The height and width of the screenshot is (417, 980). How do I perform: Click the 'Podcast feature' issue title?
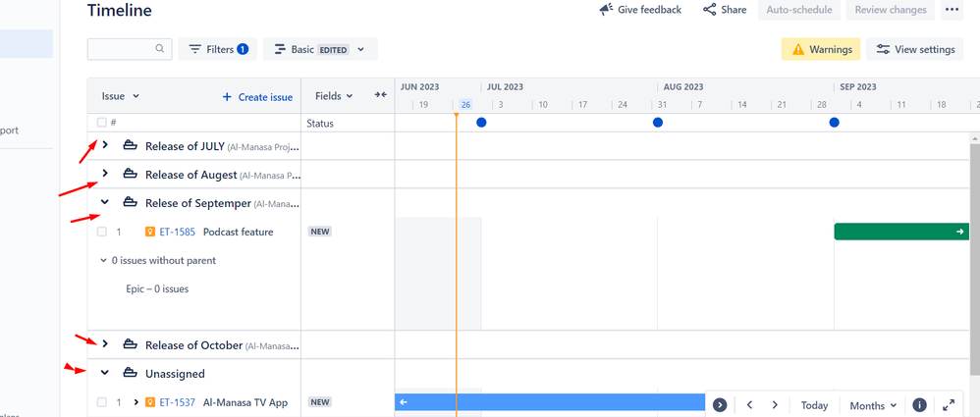tap(238, 232)
